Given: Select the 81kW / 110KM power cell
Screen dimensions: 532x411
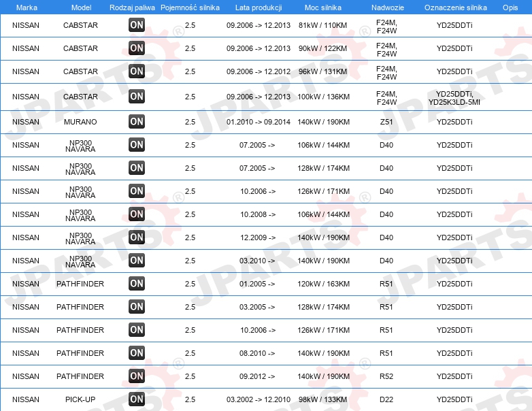Looking at the screenshot, I should [x=322, y=25].
